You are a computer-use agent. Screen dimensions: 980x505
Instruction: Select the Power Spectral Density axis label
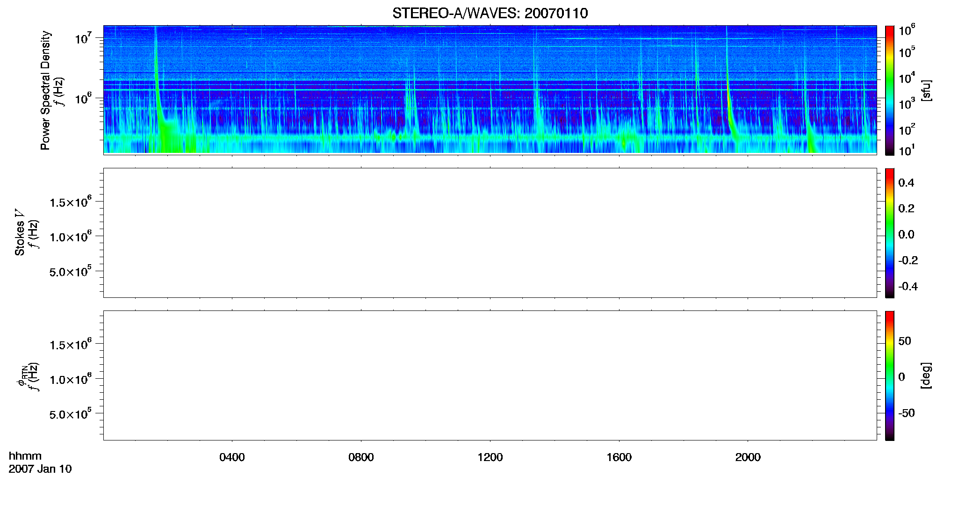click(45, 90)
